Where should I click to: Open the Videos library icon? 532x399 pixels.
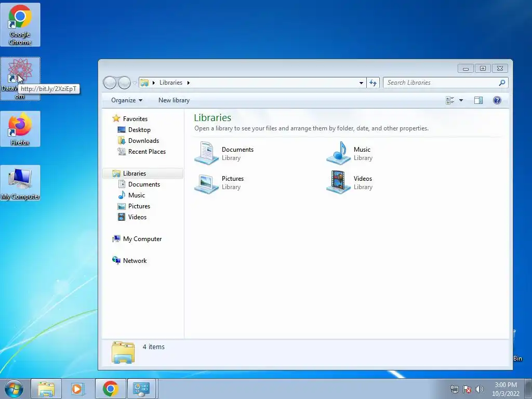tap(338, 182)
